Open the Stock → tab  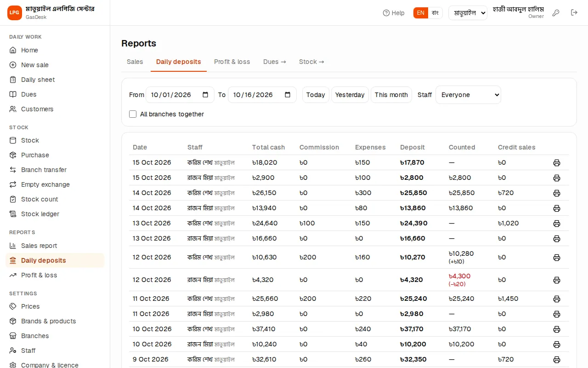(x=311, y=62)
